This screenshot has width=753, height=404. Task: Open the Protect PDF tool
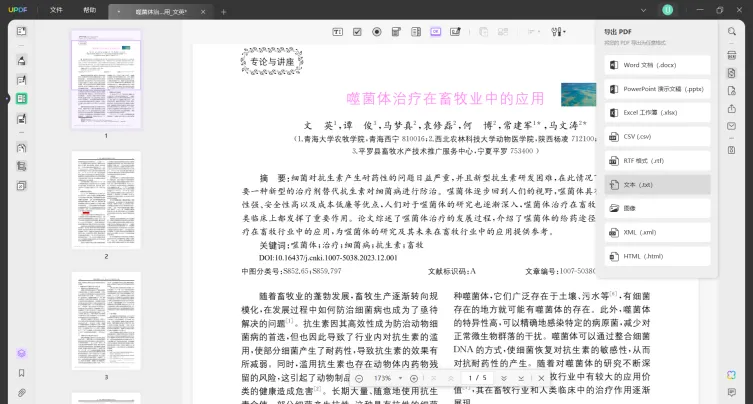click(x=731, y=91)
